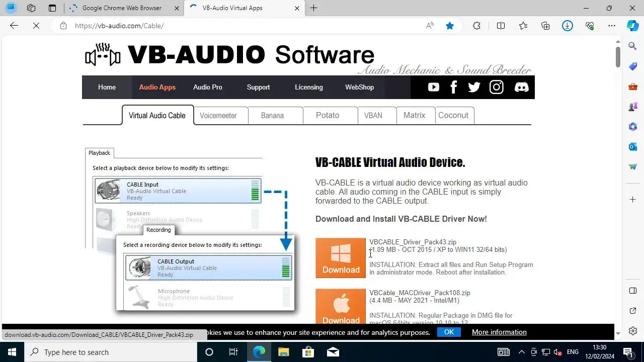Open Workspaces icon in title bar
The image size is (644, 362).
click(31, 8)
